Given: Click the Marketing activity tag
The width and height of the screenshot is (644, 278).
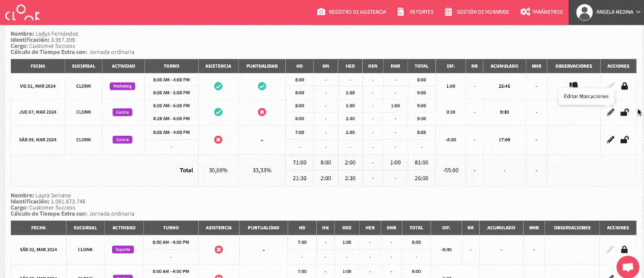Looking at the screenshot, I should point(122,86).
